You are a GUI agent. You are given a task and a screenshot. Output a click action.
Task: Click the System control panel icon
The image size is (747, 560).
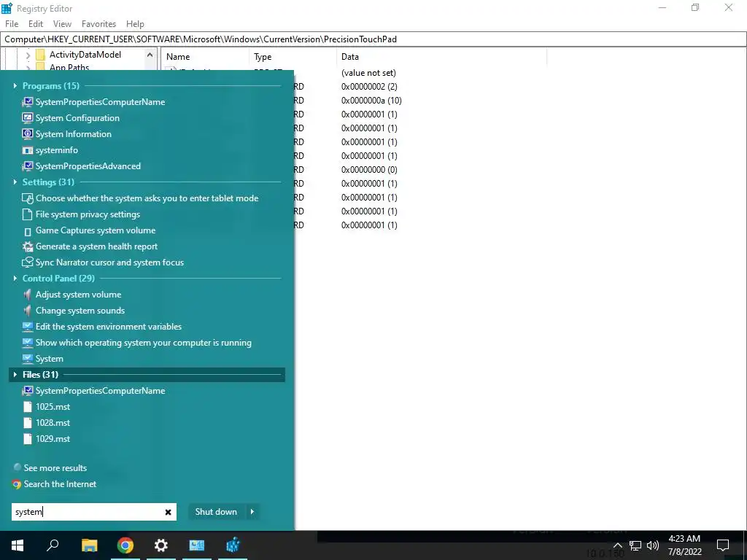28,359
